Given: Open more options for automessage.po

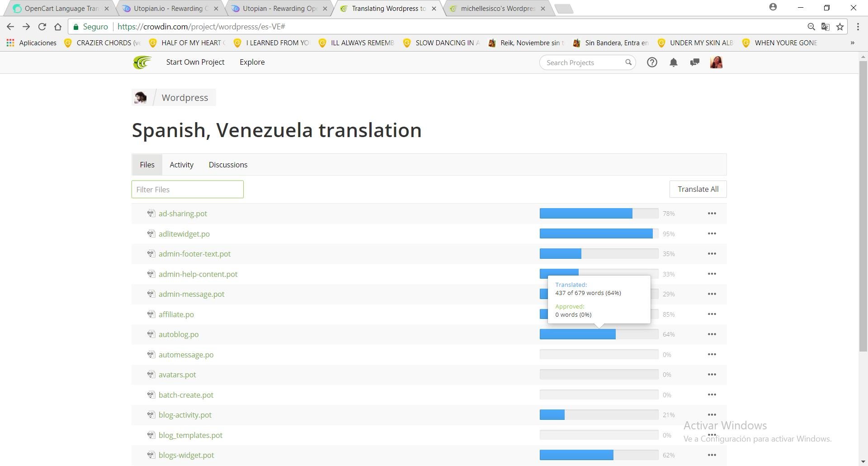Looking at the screenshot, I should (712, 354).
